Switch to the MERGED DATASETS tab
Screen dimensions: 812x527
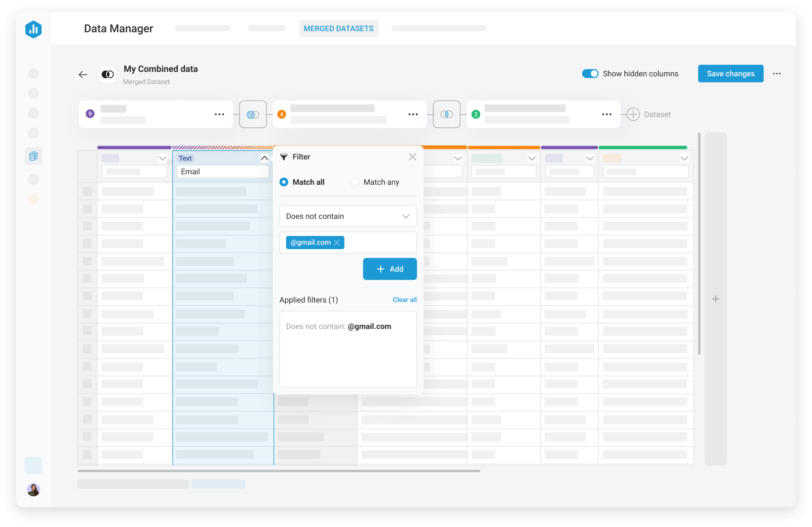tap(338, 28)
